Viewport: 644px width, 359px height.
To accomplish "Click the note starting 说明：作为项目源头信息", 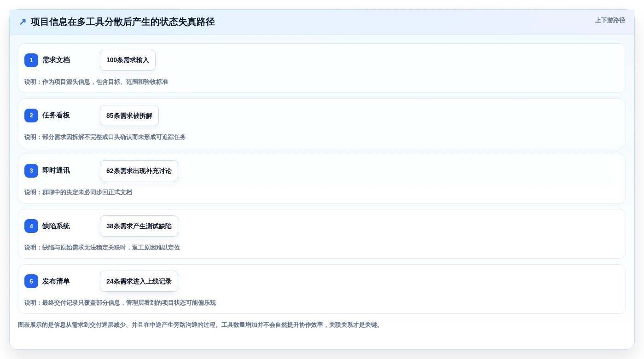I will pos(96,82).
